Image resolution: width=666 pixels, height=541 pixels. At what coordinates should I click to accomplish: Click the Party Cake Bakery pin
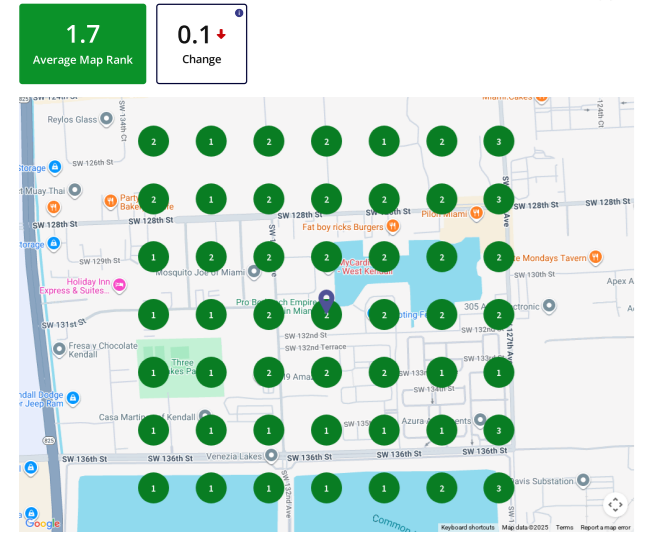tap(109, 201)
